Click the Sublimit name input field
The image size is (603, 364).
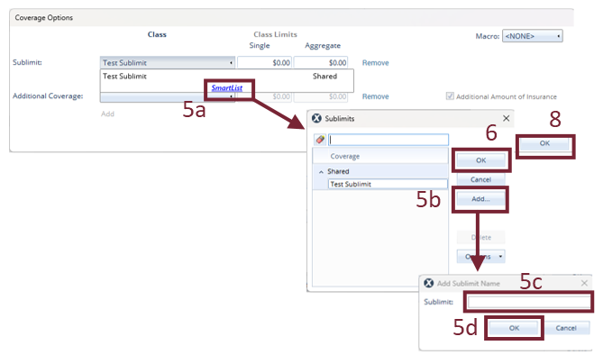[527, 302]
